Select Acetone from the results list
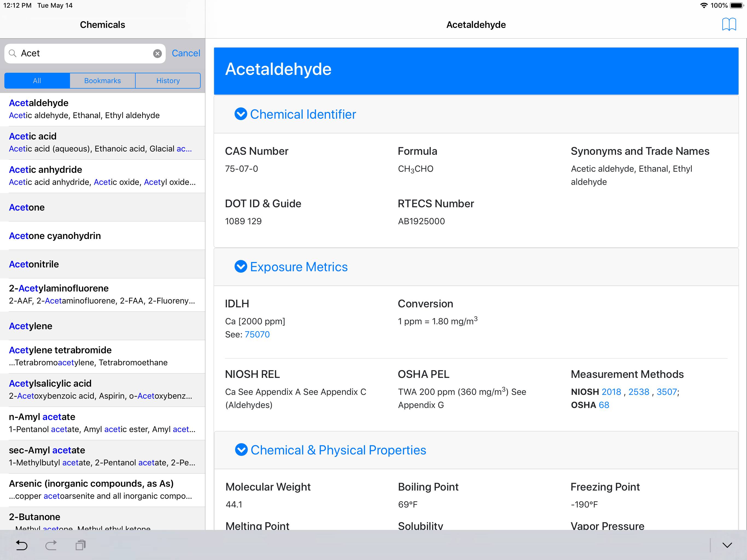Viewport: 747px width, 560px height. pos(27,207)
